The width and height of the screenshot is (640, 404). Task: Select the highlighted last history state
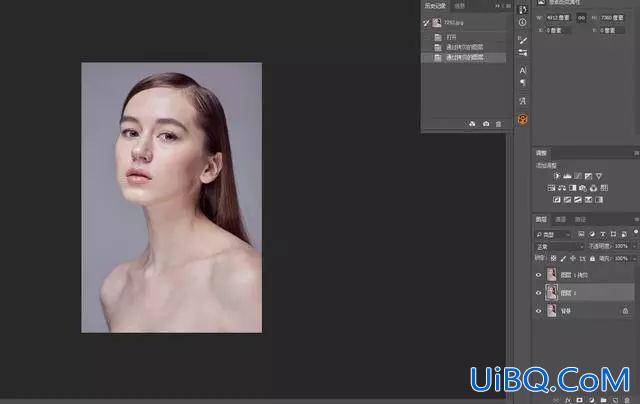464,58
